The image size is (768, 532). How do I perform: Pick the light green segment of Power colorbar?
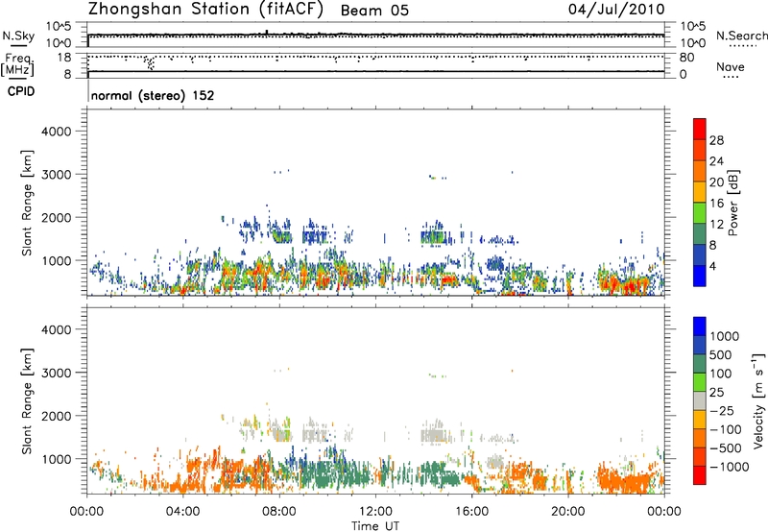click(700, 211)
